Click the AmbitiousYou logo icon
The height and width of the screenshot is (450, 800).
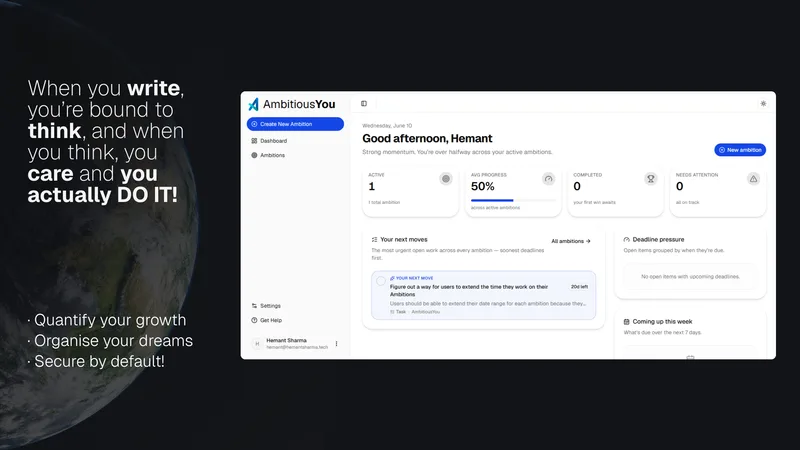(x=253, y=104)
